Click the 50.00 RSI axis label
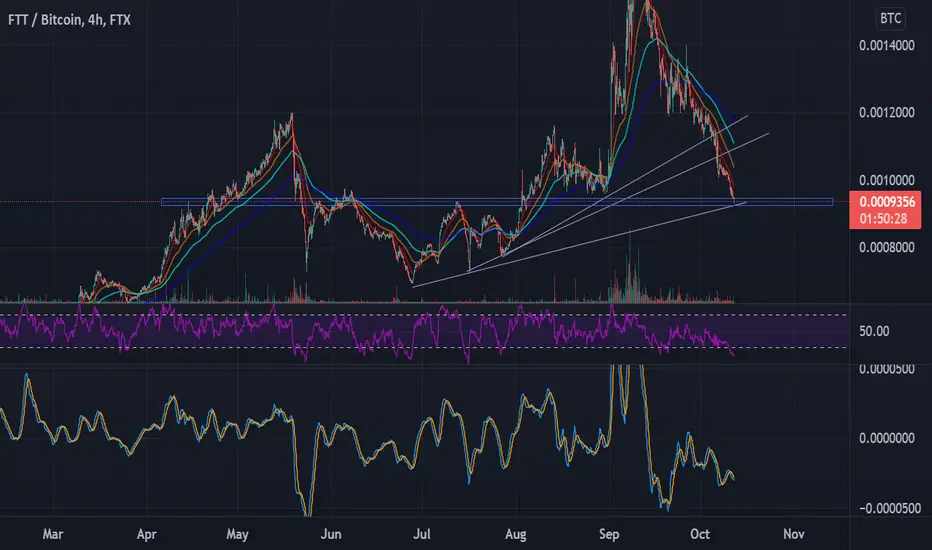This screenshot has height=550, width=932. pos(874,331)
